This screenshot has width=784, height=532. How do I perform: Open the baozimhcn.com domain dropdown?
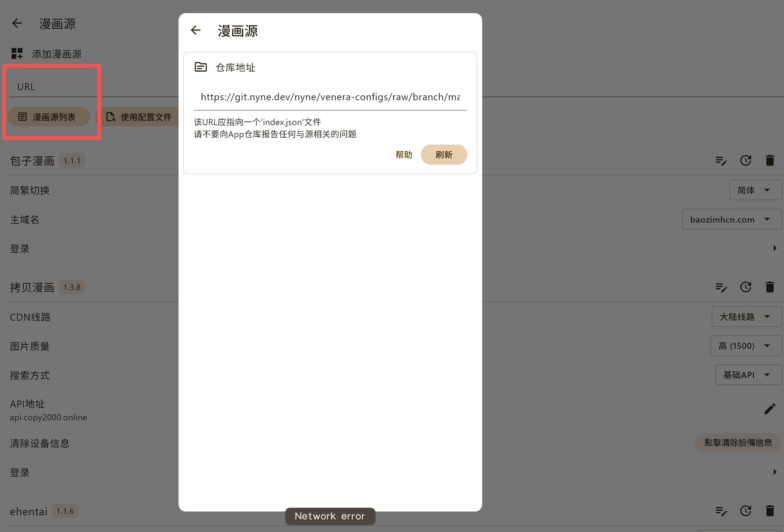(731, 219)
